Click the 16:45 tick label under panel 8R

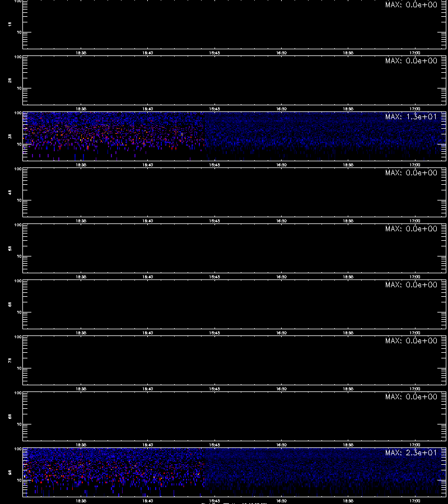(214, 445)
